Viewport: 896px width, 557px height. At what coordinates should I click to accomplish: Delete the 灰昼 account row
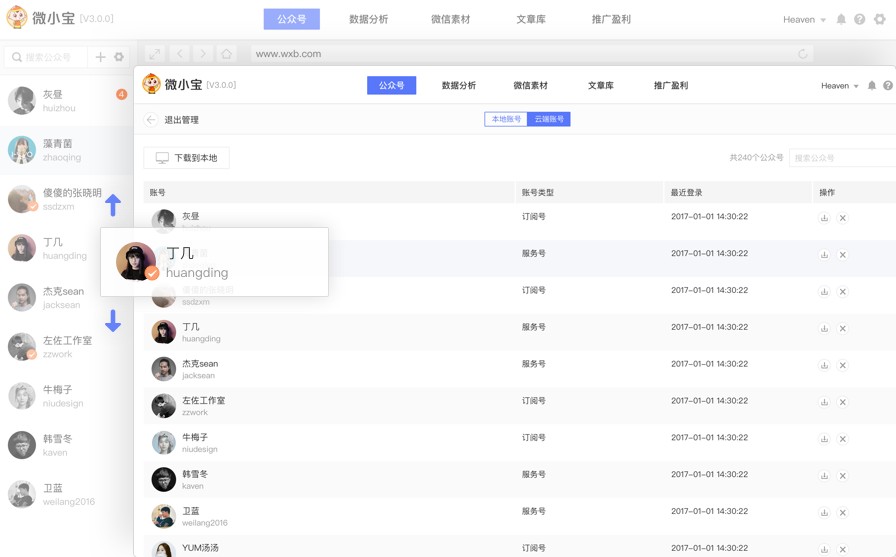842,218
